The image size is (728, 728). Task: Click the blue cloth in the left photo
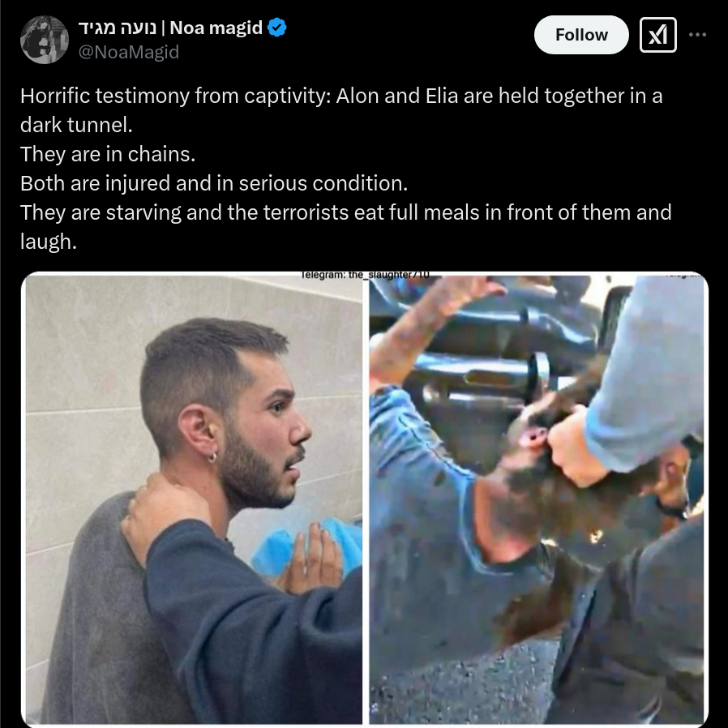coord(308,546)
